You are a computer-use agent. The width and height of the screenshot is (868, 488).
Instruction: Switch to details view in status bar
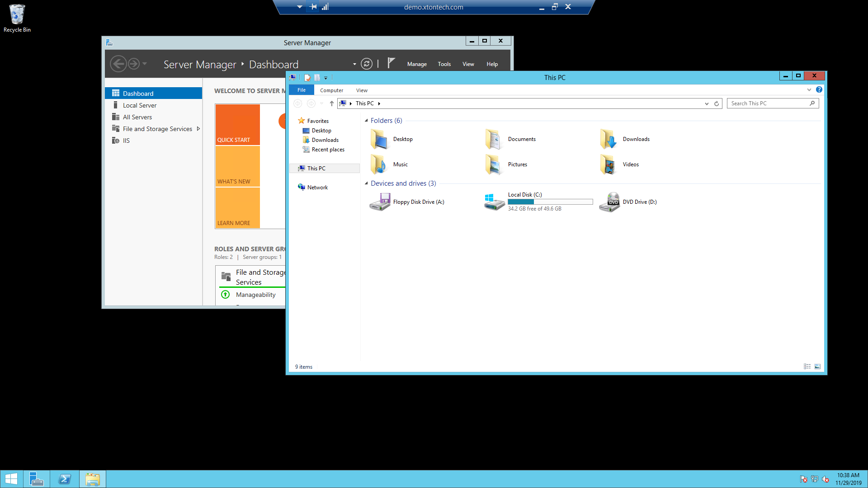807,366
